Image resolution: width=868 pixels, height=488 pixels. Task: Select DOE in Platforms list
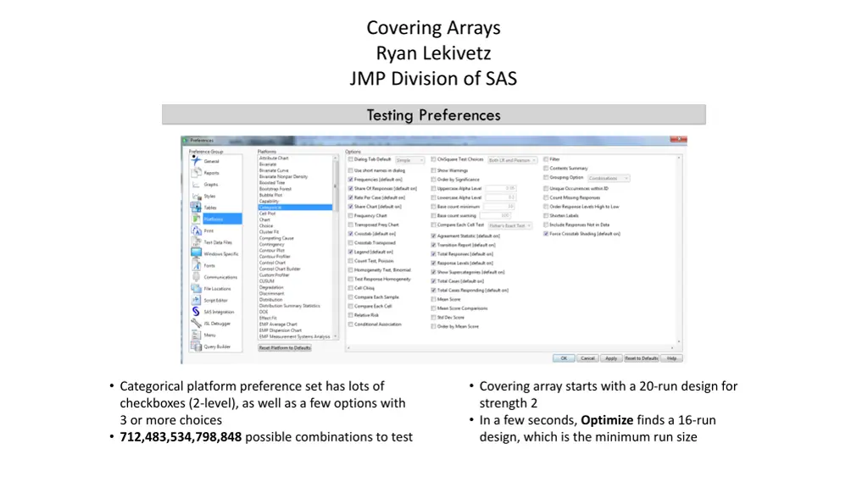264,312
